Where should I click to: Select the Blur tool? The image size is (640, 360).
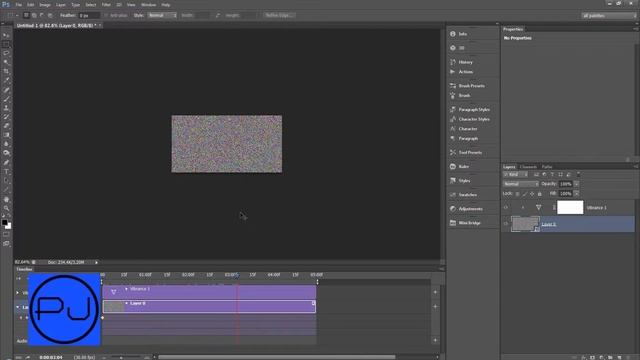6,144
